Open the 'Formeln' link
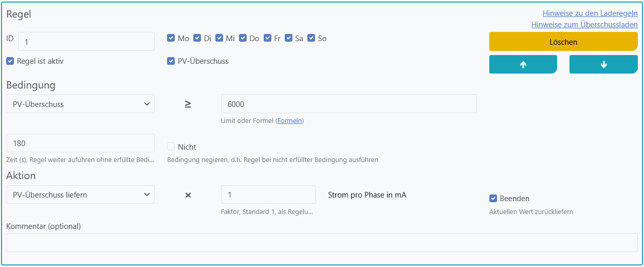Image resolution: width=644 pixels, height=267 pixels. 290,121
